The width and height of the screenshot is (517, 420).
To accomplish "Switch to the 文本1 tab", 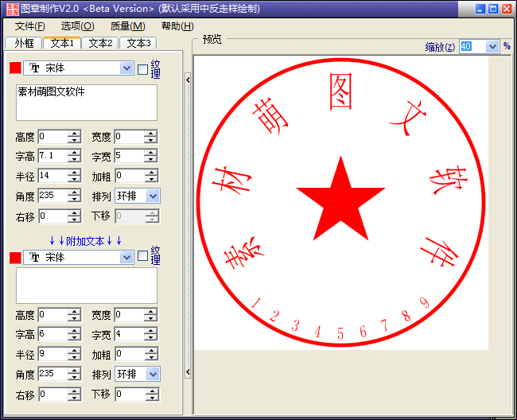I will (x=62, y=43).
